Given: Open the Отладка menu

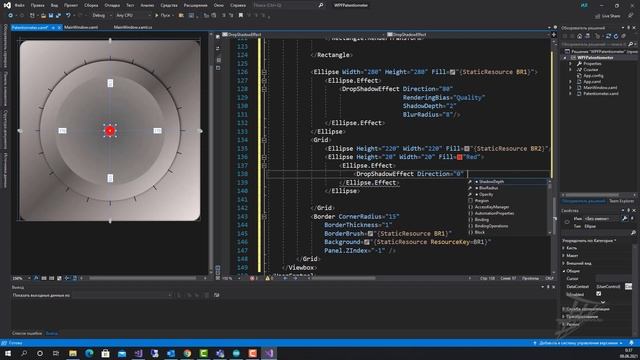Looking at the screenshot, I should [x=112, y=5].
